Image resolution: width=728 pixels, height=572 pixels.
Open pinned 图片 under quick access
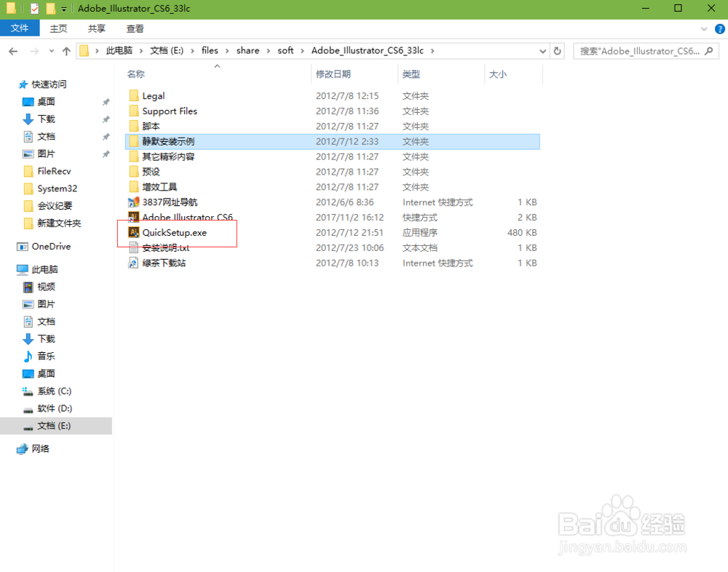click(46, 154)
